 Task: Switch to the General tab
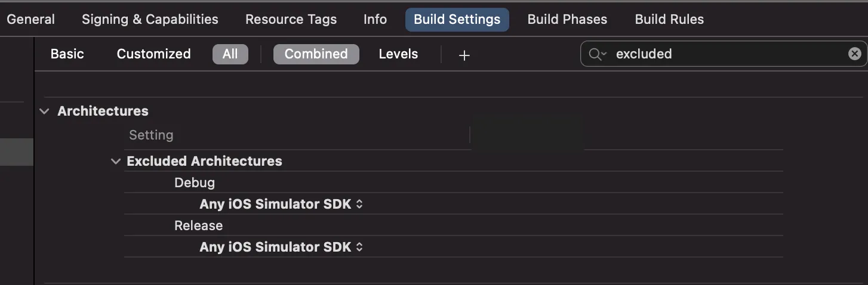tap(31, 19)
